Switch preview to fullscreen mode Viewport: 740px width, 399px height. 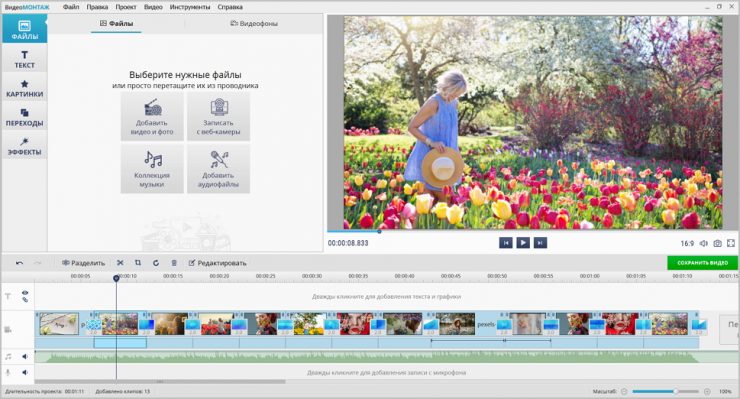coord(731,243)
